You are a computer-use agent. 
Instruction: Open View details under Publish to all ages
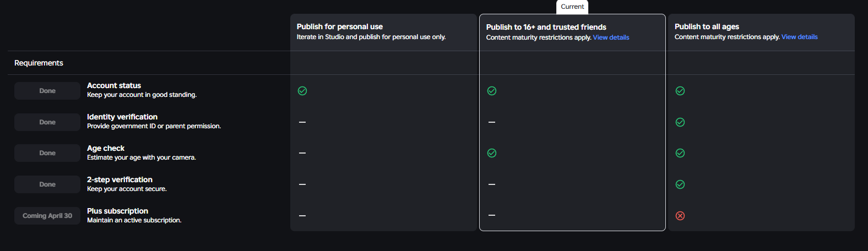799,37
